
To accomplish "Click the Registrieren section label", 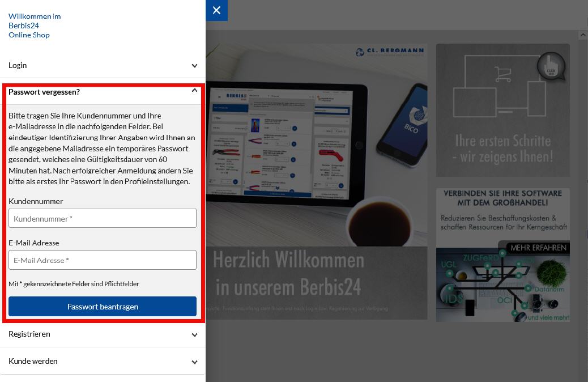I will (x=29, y=334).
